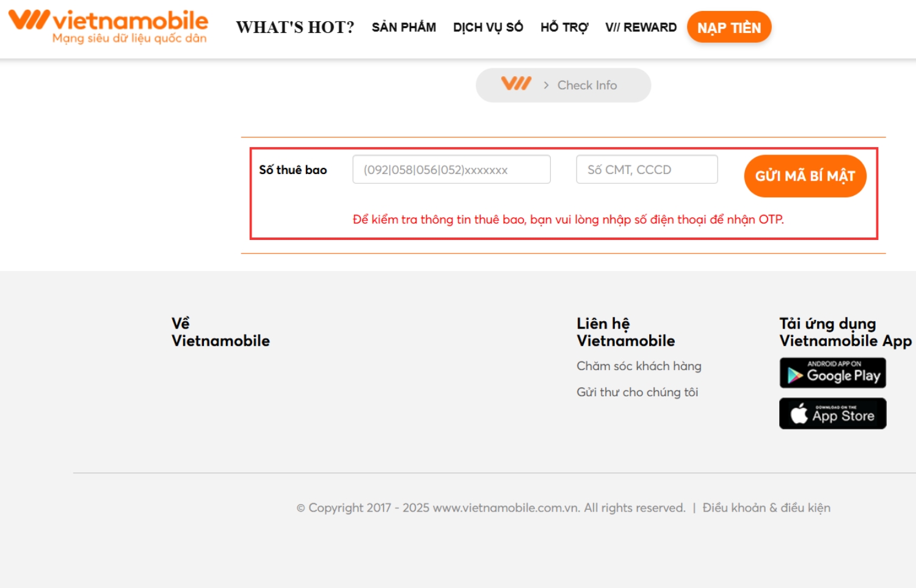This screenshot has width=916, height=588.
Task: Focus the subscriber phone number field
Action: [451, 169]
